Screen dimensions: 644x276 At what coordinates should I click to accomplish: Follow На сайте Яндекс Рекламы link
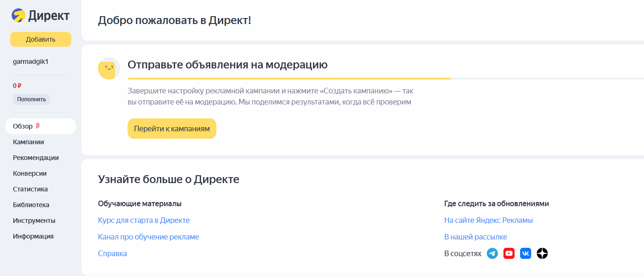(489, 221)
